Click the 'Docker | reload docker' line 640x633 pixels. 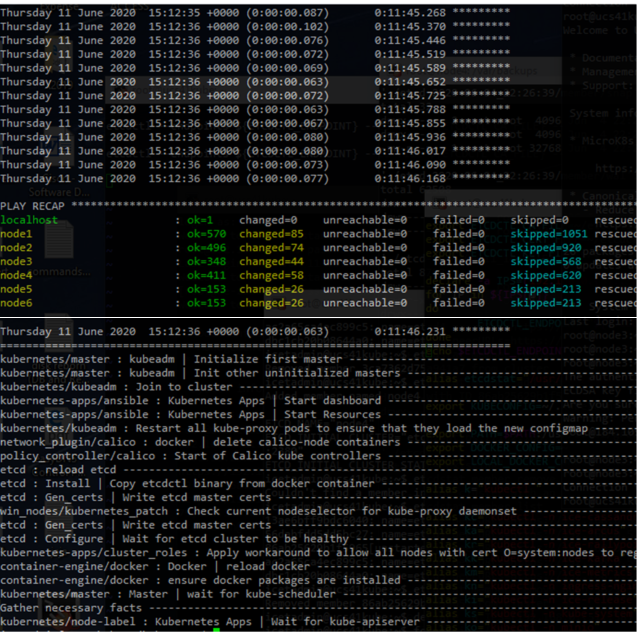point(318,567)
